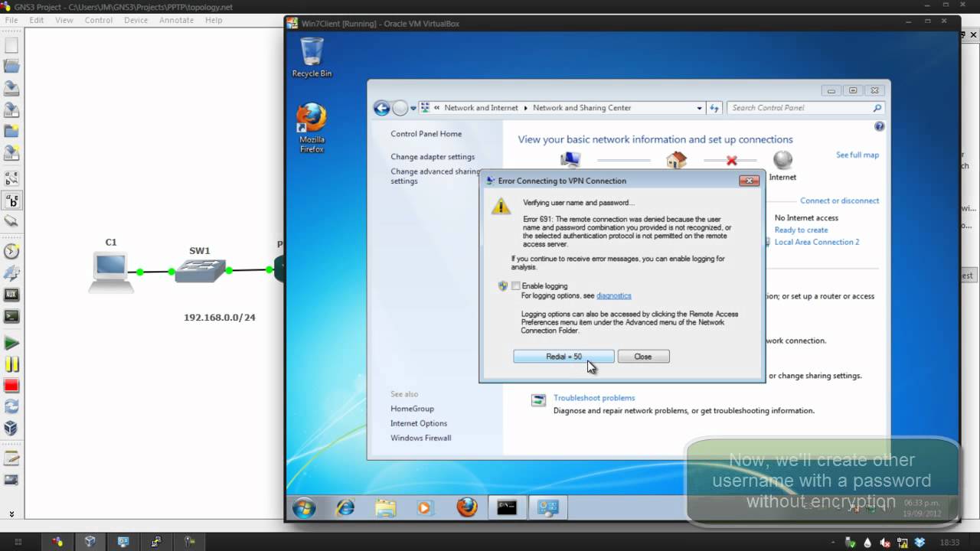Open Internet Options under See also
Image resolution: width=980 pixels, height=551 pixels.
419,423
